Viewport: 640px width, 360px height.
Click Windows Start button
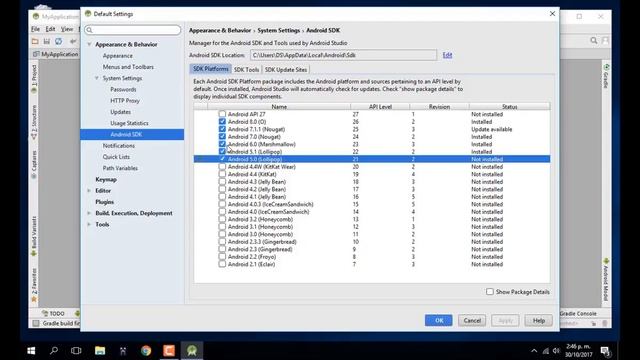[x=31, y=351]
